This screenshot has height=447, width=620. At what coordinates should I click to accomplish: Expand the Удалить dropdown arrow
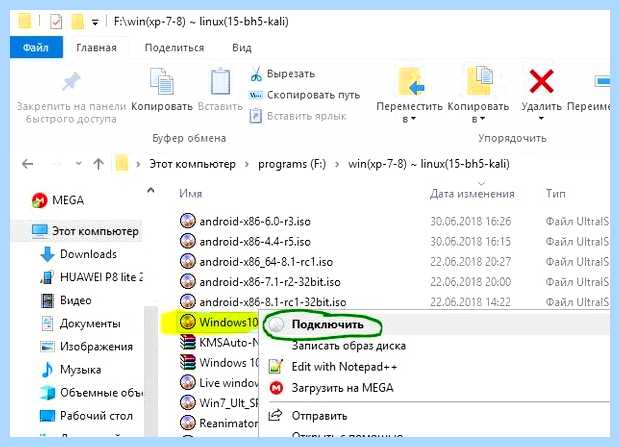click(x=541, y=118)
